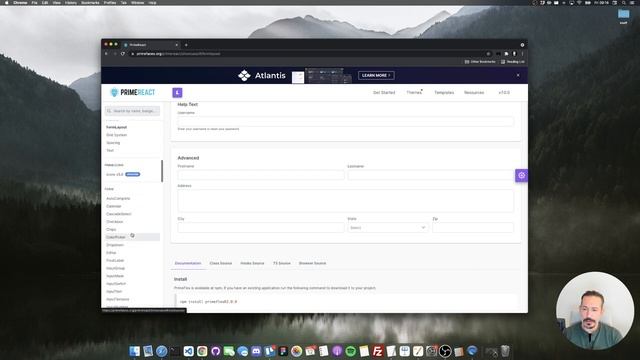Open GitHub Desktop from Dock
Viewport: 640px width, 360px height.
point(216,351)
